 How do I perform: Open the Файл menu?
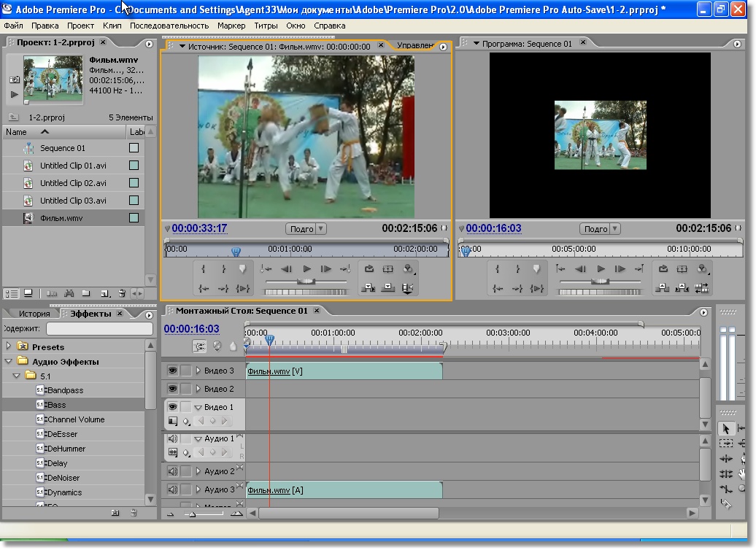[x=13, y=26]
